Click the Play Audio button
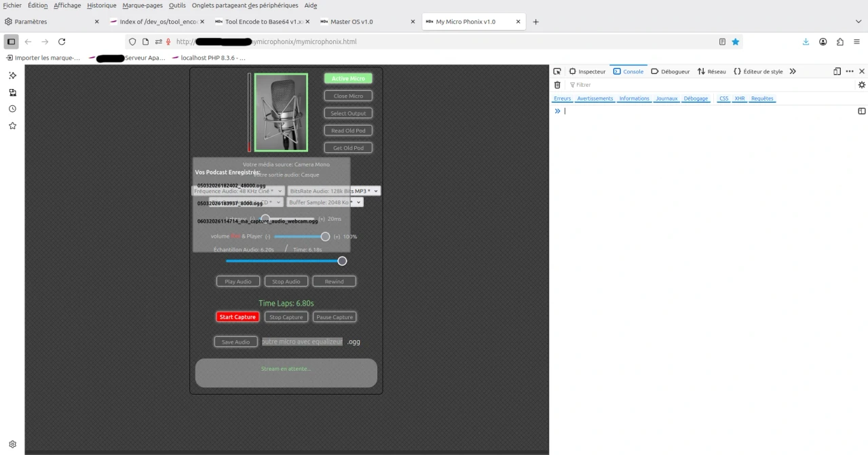Viewport: 868px width, 455px height. tap(238, 281)
